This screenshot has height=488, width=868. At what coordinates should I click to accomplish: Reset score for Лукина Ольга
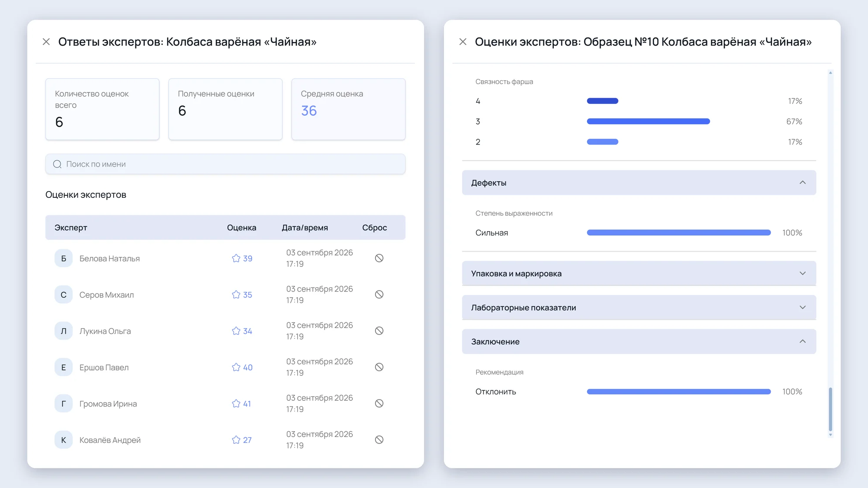point(379,331)
